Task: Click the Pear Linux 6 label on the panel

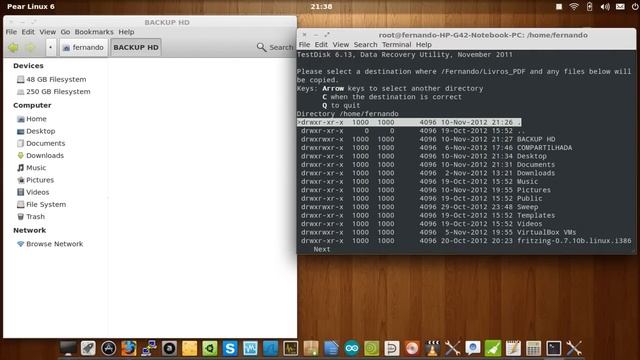Action: pos(31,7)
